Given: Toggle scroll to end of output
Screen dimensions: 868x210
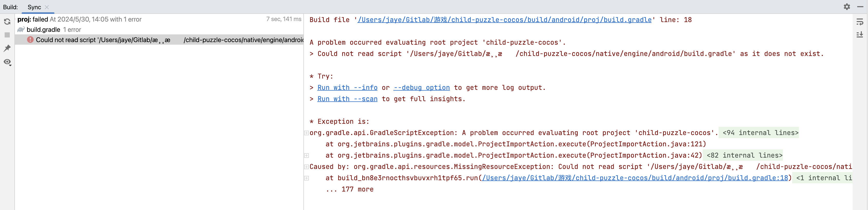Looking at the screenshot, I should click(860, 35).
